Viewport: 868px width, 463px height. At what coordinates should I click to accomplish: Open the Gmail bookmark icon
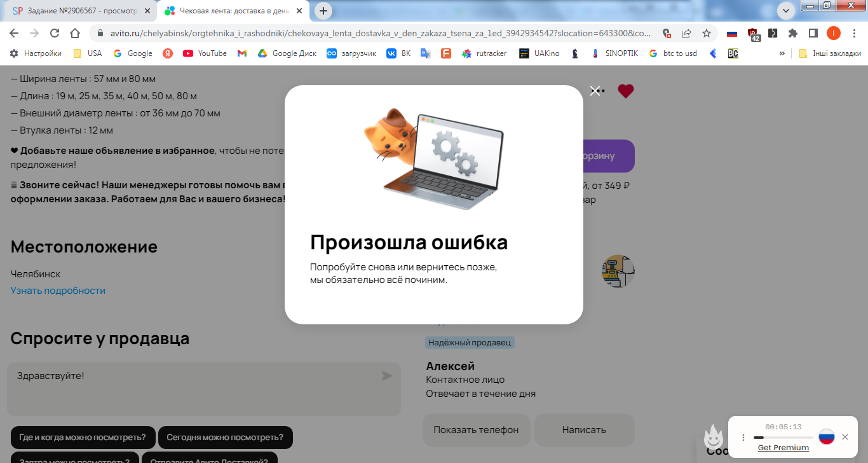pos(242,53)
